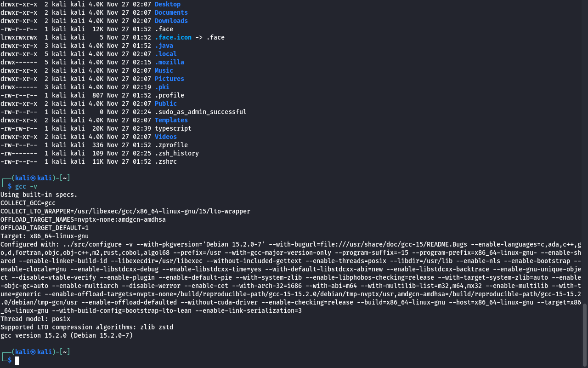Image resolution: width=588 pixels, height=368 pixels.
Task: Click the .zsh_history file name
Action: pos(176,153)
